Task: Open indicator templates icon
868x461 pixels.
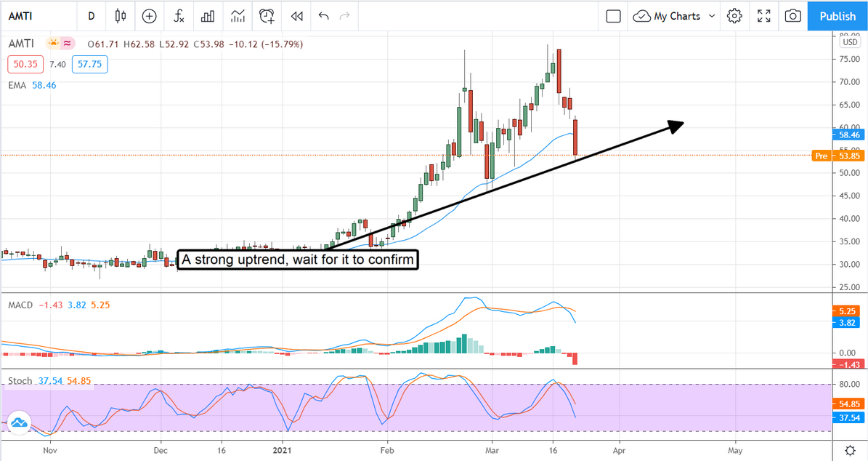Action: (x=238, y=16)
